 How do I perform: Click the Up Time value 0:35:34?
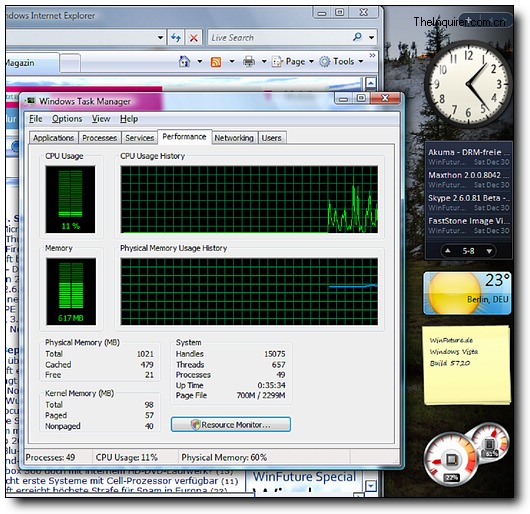[271, 385]
